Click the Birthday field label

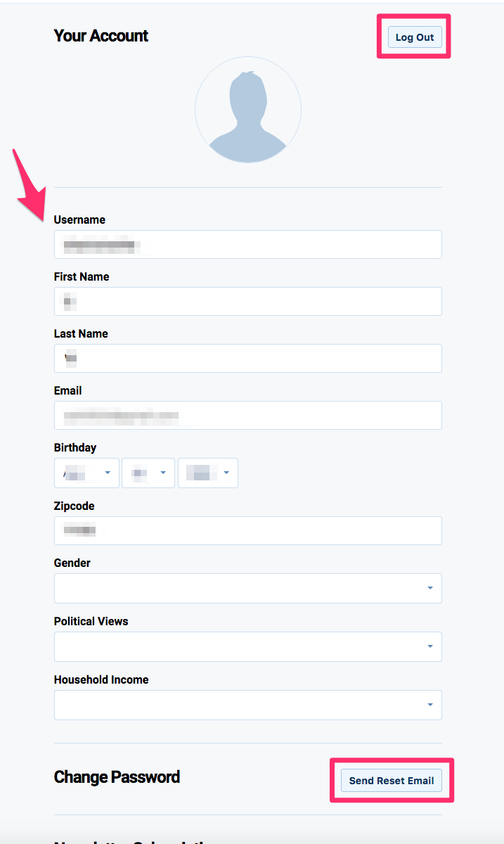point(75,448)
